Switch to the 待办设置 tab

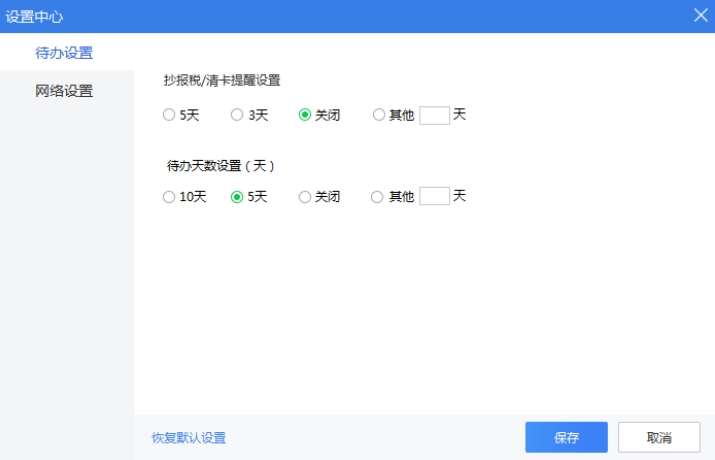click(x=64, y=53)
